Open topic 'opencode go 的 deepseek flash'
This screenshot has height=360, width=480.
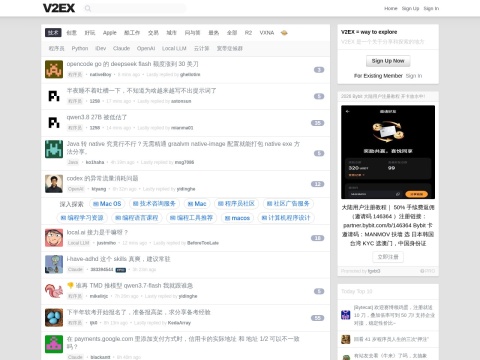pyautogui.click(x=132, y=64)
